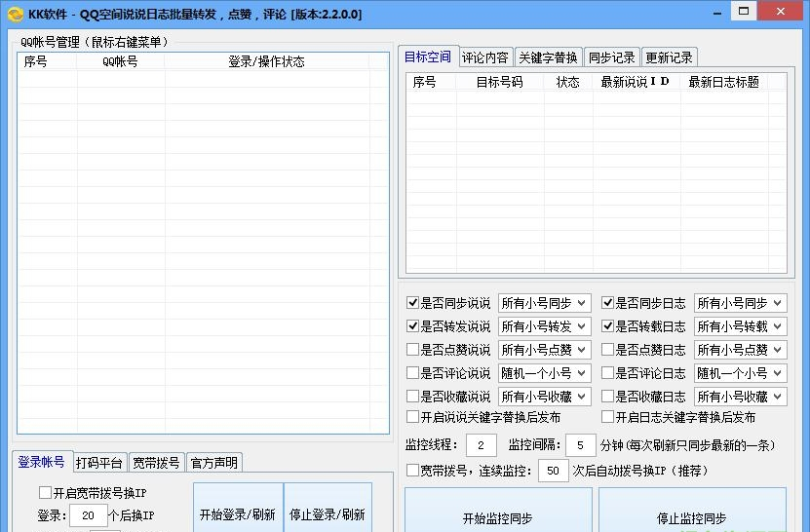The height and width of the screenshot is (532, 810).
Task: Open the 关键字替换 tab
Action: tap(548, 57)
